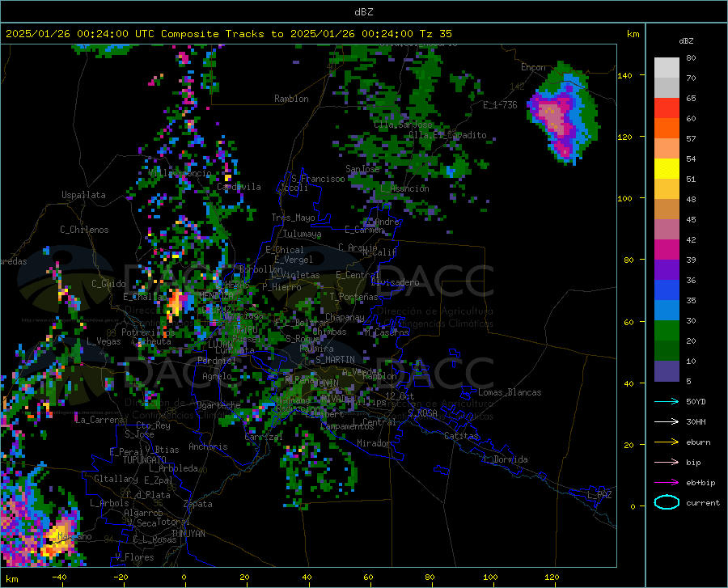Click the 20 dBZ green color swatch
The image size is (728, 588).
667,350
